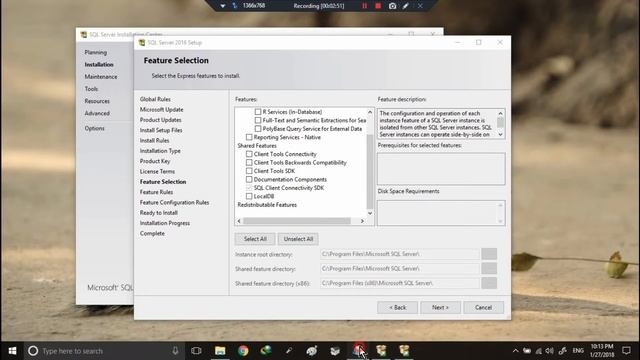Screen dimensions: 640x360
Task: Open Maintenance in SQL Server Installation Center
Action: (x=101, y=77)
